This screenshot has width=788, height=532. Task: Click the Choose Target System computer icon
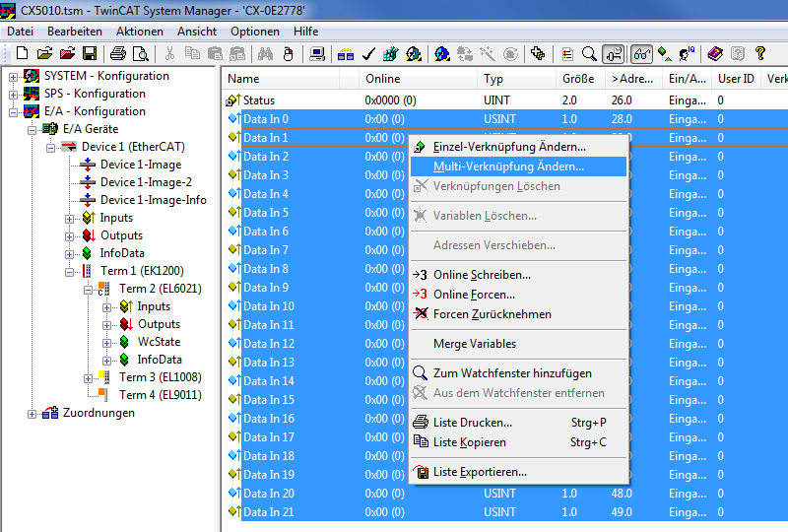coord(317,53)
